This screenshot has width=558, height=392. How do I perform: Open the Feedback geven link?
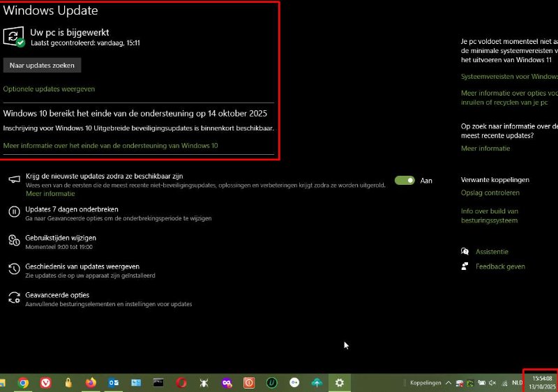point(500,266)
